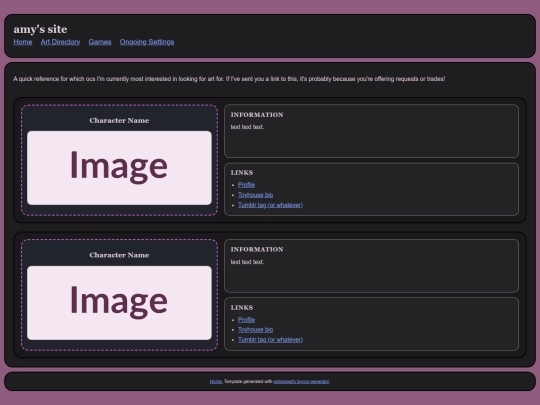
Task: Click the 'text text text.' line in the first card
Action: tap(247, 127)
